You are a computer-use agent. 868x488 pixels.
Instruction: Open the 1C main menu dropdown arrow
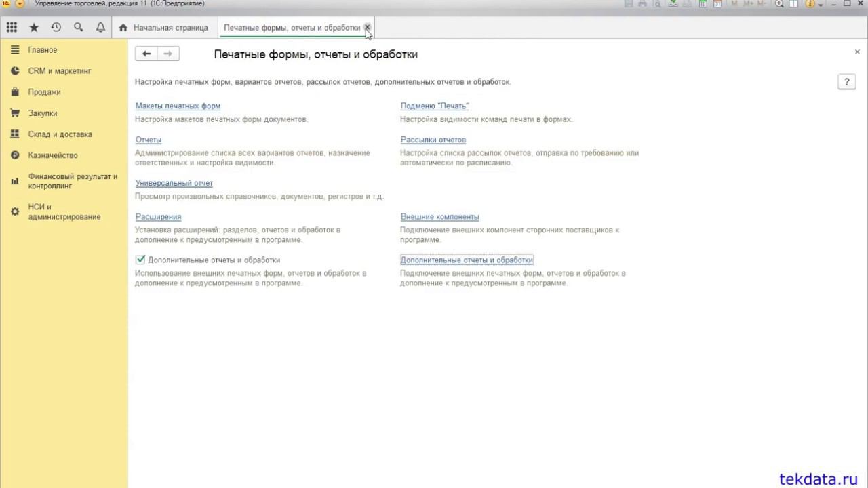19,4
